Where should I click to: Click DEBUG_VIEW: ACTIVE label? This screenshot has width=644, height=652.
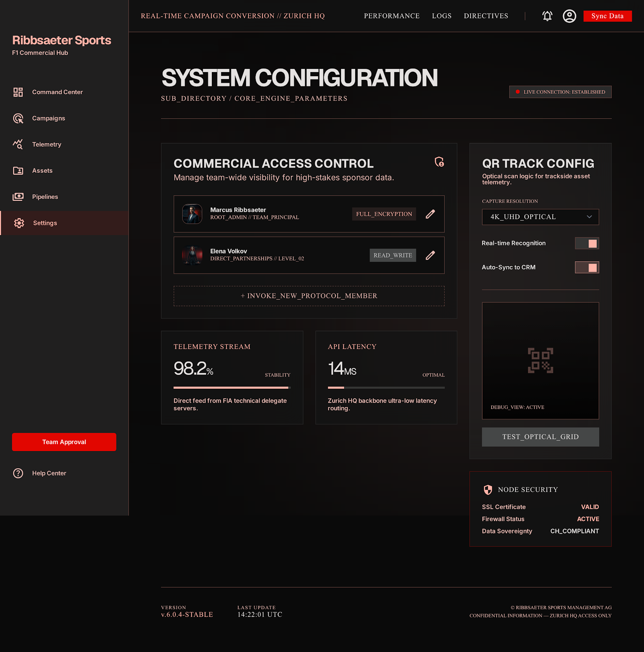[517, 407]
